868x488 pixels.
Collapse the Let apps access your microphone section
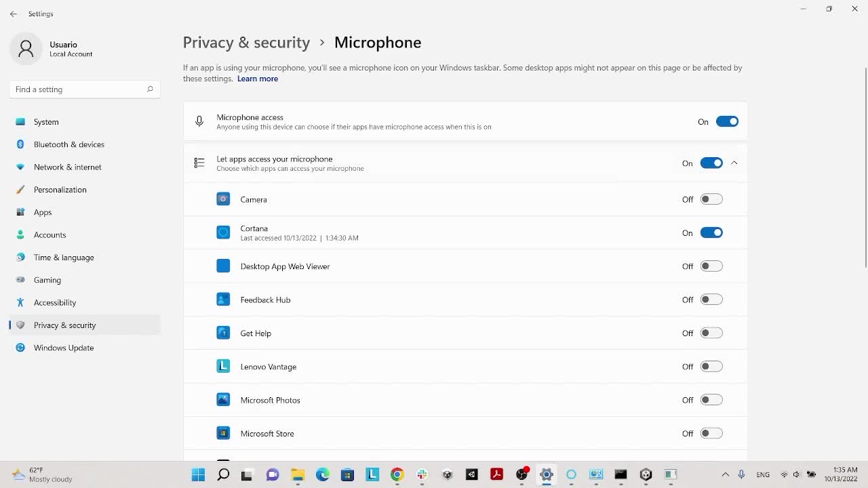point(734,163)
